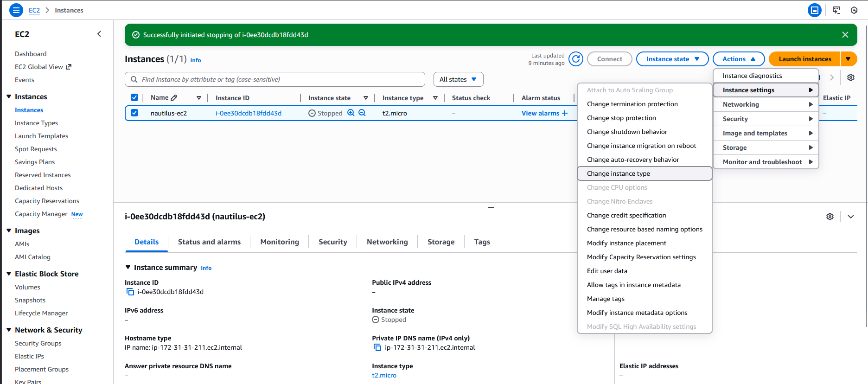Screen dimensions: 868x384
Task: Switch to Status and alarms tab
Action: pos(209,242)
